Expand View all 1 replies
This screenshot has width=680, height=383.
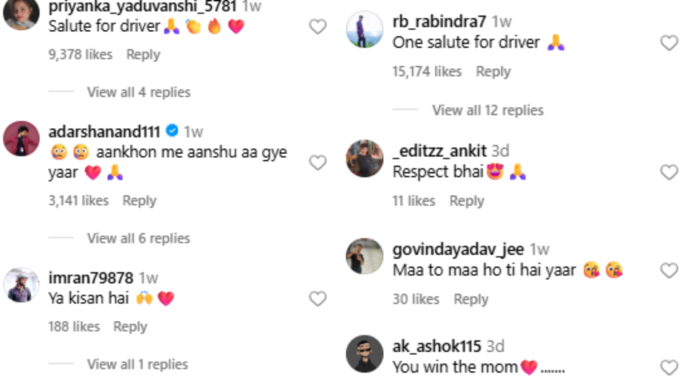pyautogui.click(x=137, y=364)
